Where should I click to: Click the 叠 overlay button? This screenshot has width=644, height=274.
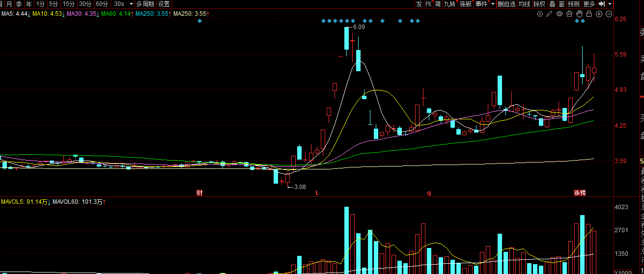pos(552,4)
